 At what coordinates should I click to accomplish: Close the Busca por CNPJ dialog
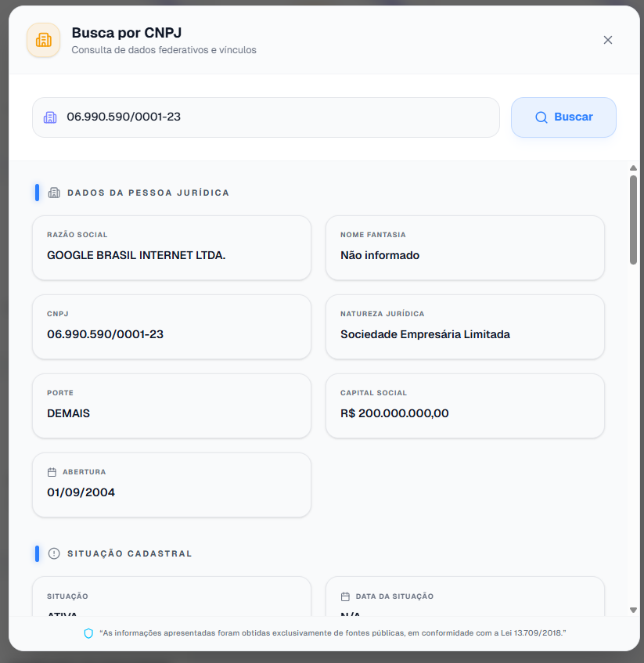pyautogui.click(x=608, y=40)
